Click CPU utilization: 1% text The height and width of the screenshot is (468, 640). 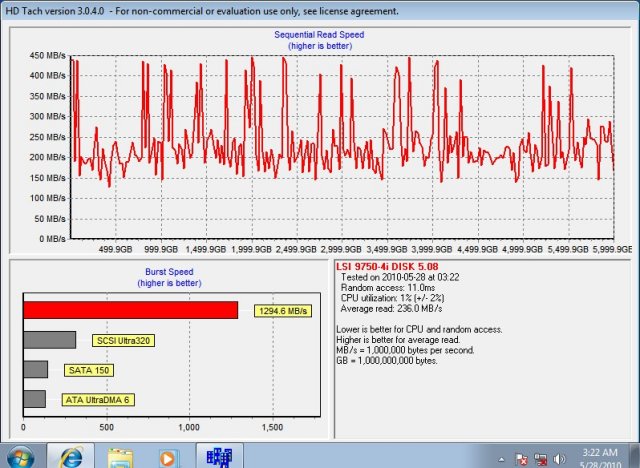pos(392,298)
